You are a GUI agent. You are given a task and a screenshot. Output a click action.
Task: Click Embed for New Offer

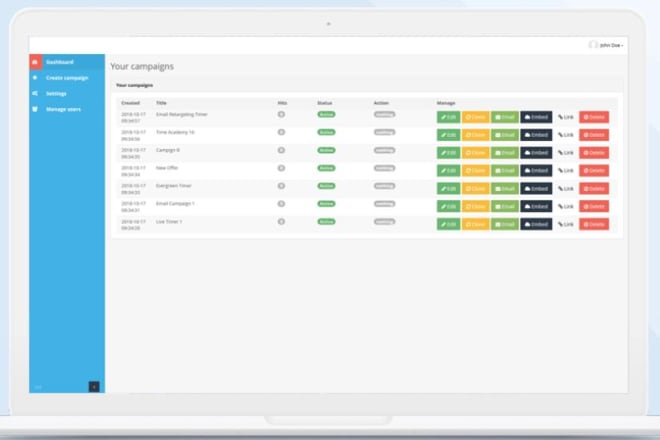pyautogui.click(x=536, y=171)
